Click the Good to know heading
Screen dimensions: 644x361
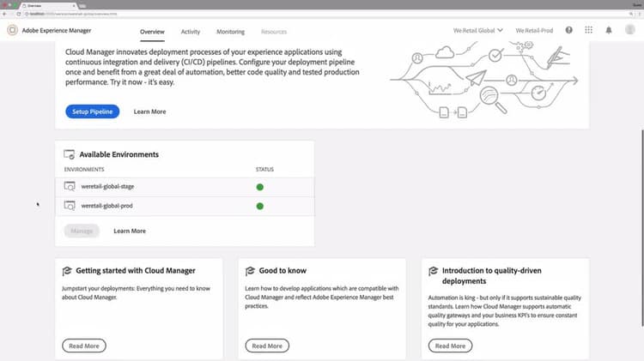click(x=283, y=271)
